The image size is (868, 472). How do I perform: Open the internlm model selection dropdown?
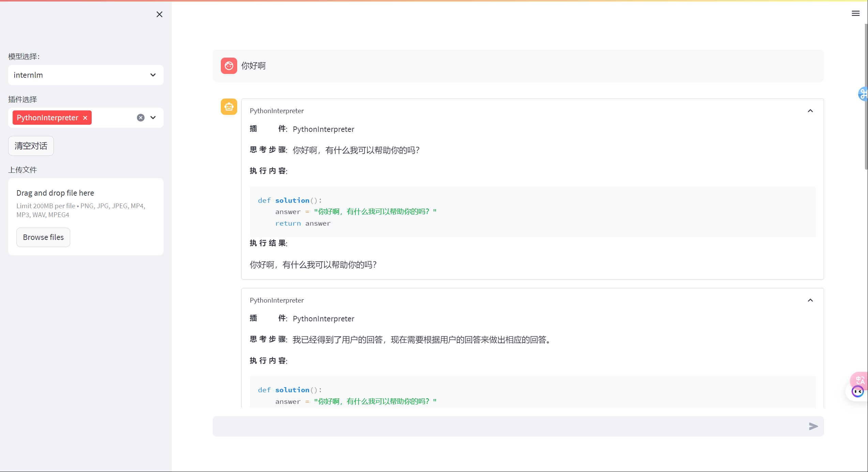tap(86, 75)
